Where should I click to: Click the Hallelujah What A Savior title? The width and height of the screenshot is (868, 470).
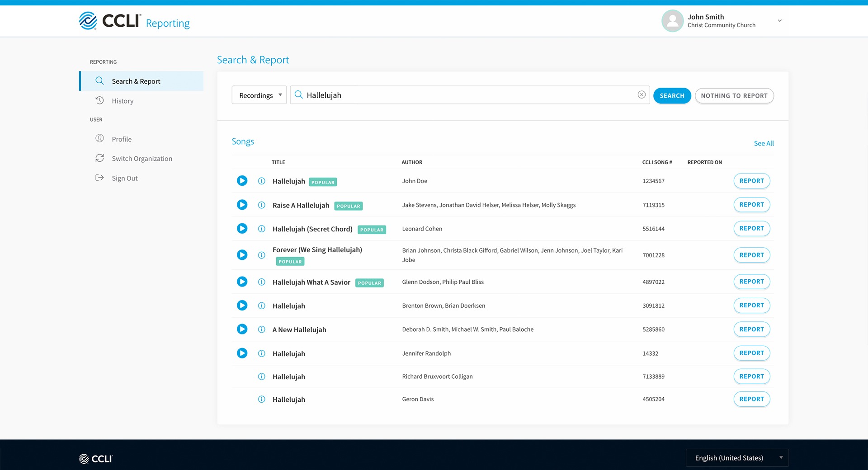coord(311,282)
